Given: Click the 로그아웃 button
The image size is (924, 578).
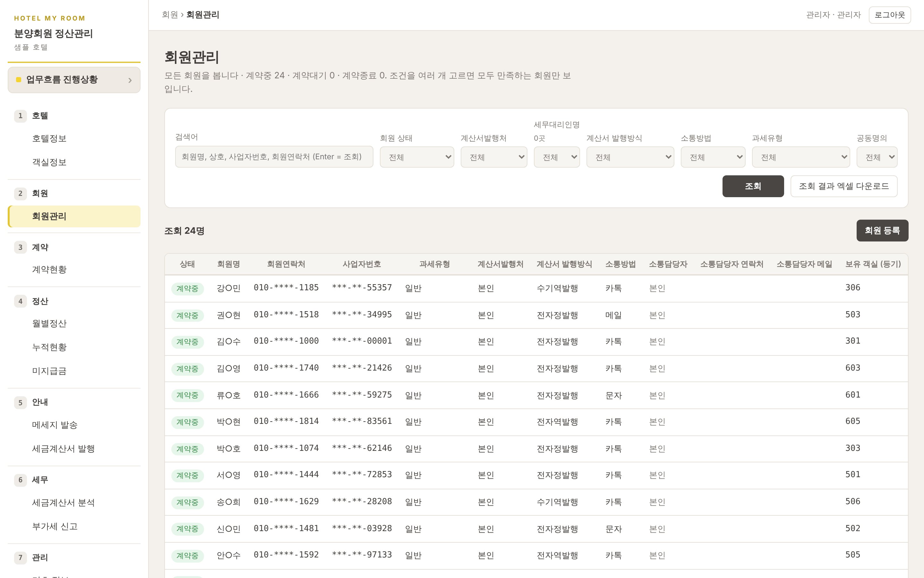Looking at the screenshot, I should tap(889, 15).
